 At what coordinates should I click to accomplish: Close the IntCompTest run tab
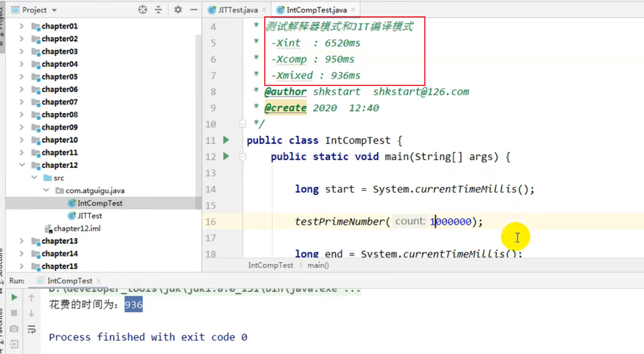tap(99, 281)
